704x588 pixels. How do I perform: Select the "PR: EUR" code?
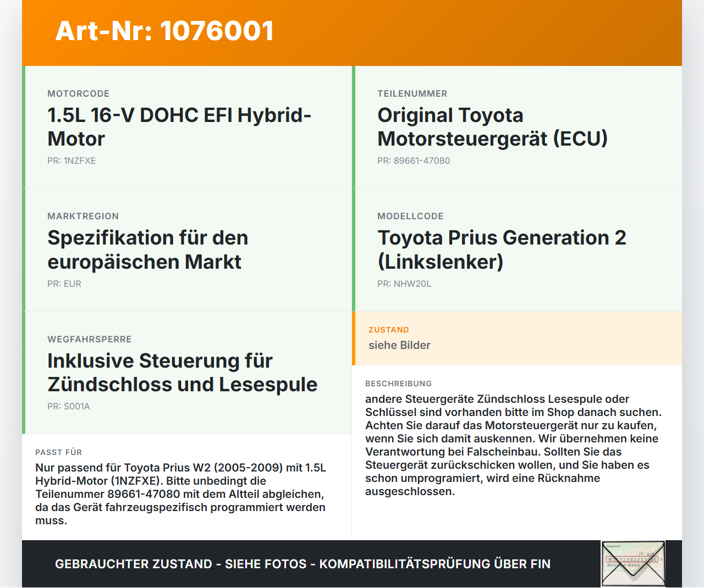click(x=64, y=284)
